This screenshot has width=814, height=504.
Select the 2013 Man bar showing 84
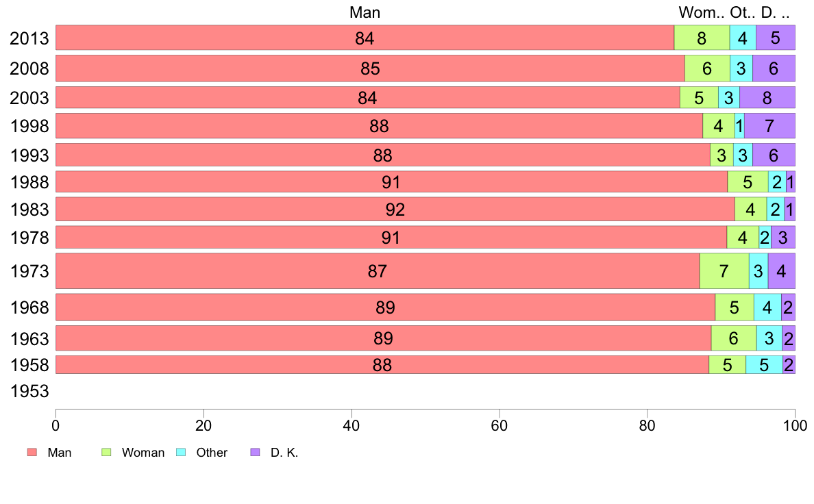click(365, 38)
